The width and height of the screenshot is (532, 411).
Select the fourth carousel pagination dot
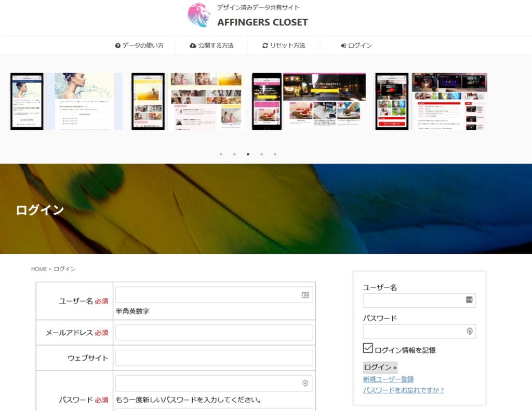click(x=262, y=154)
